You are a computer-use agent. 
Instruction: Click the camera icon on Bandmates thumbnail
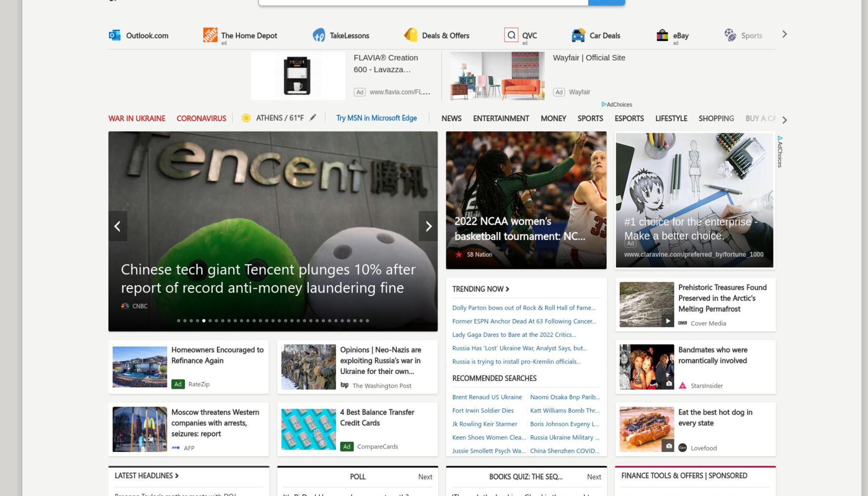pos(669,384)
